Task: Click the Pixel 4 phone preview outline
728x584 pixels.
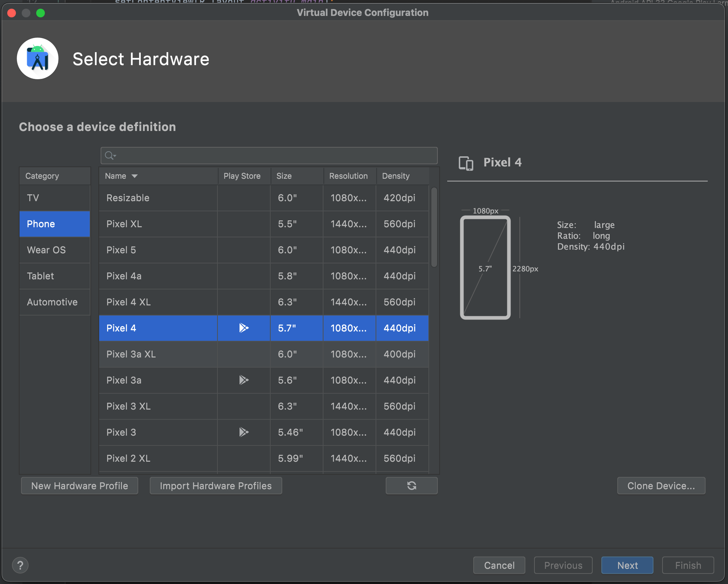Action: [485, 268]
